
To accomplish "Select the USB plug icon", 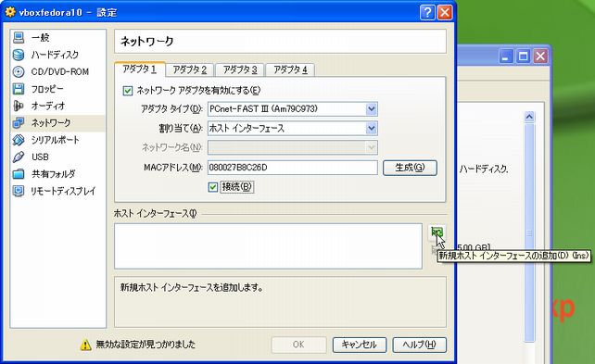I will (x=19, y=157).
